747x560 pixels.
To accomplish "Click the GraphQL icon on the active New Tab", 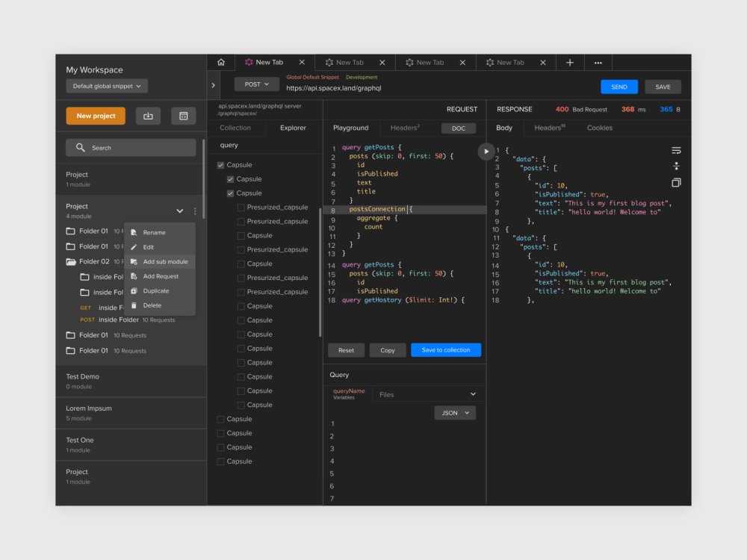I will click(249, 63).
